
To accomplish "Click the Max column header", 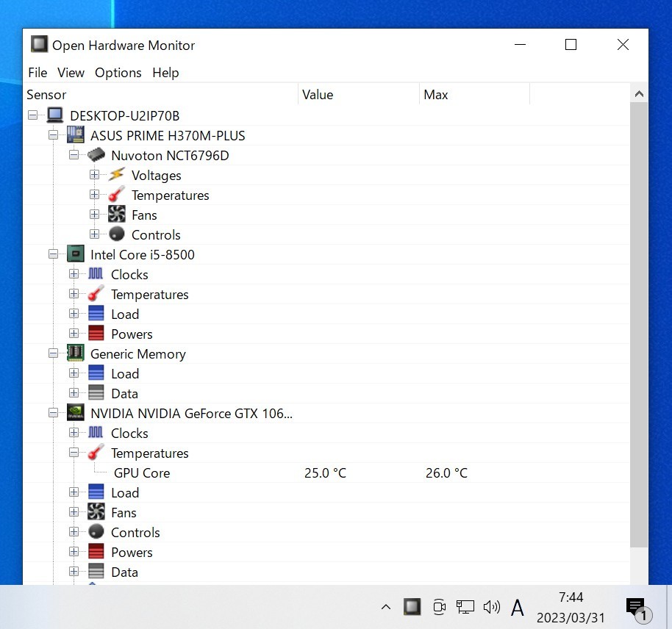I will [474, 94].
